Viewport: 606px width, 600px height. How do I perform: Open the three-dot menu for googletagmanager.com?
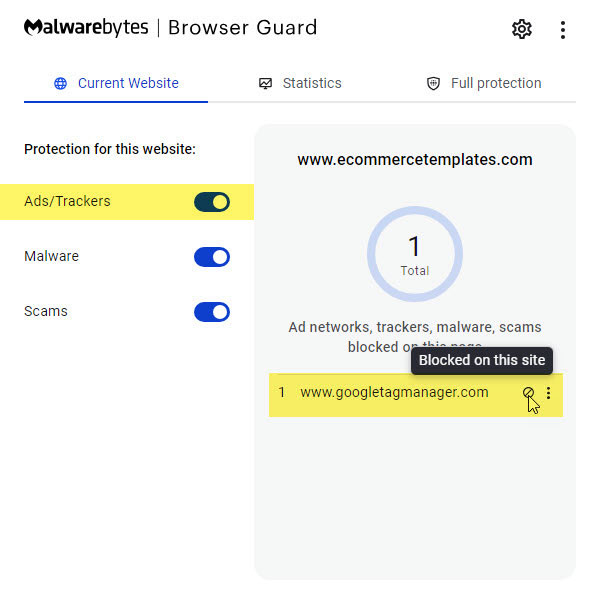[x=548, y=393]
